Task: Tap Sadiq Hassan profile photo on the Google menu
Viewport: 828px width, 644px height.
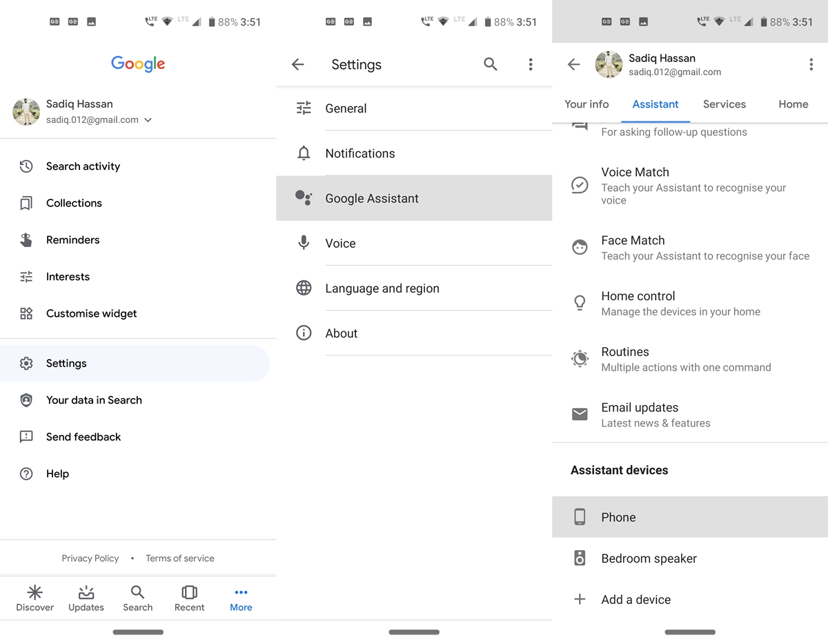Action: (x=26, y=111)
